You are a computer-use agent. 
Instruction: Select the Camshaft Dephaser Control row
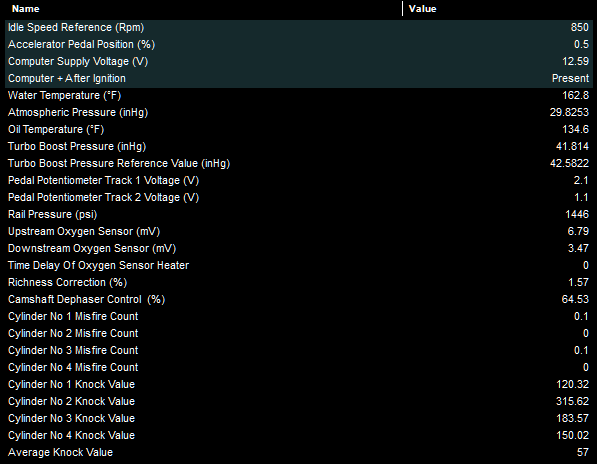(299, 299)
